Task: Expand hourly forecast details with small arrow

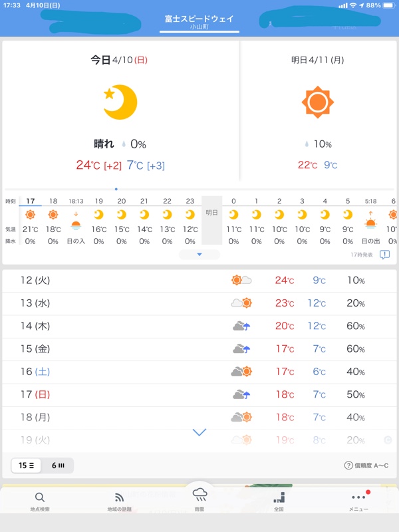Action: 199,255
